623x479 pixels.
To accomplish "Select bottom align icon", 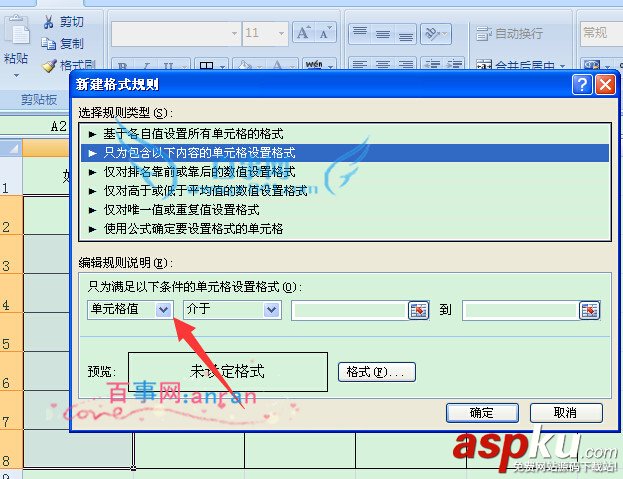I will [x=405, y=33].
